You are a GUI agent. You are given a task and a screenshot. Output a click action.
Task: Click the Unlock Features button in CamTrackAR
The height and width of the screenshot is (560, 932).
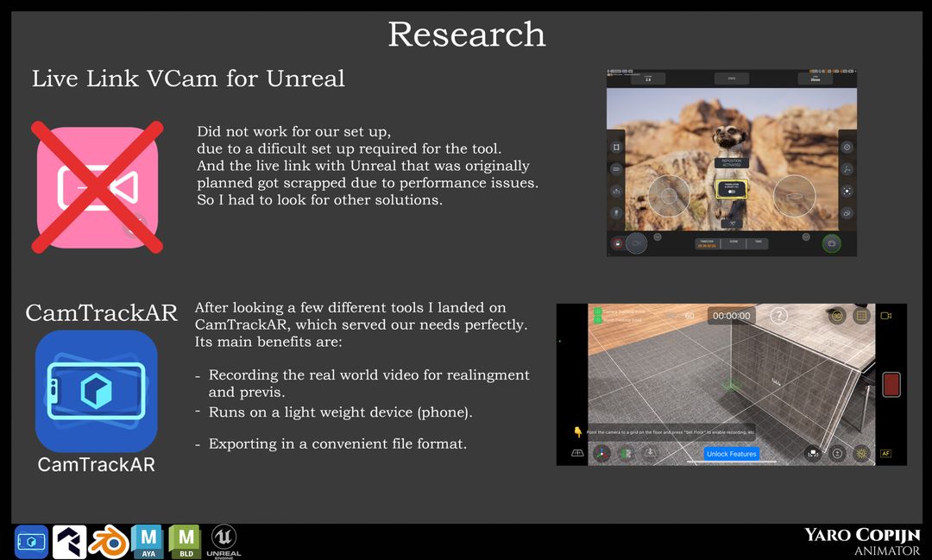[x=731, y=454]
